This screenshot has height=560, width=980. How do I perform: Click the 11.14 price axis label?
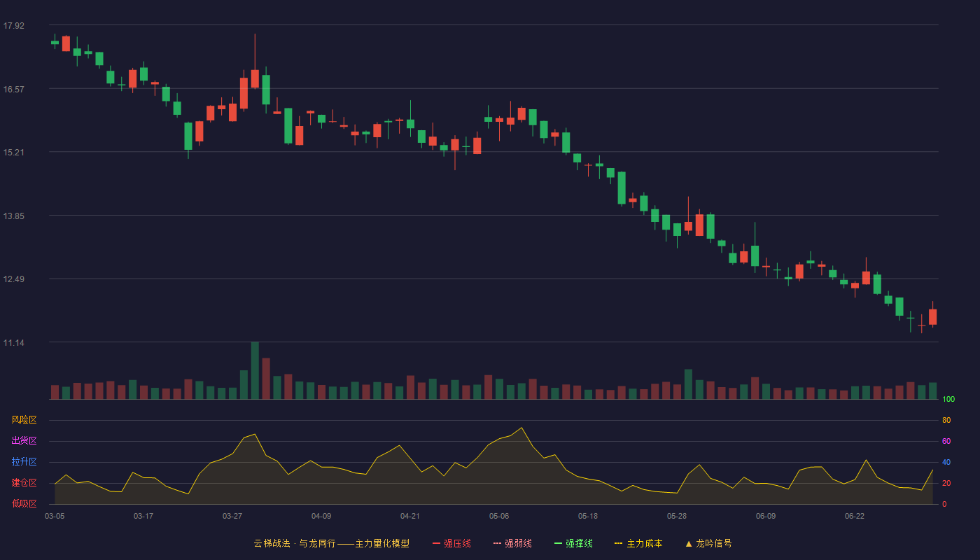pos(13,342)
